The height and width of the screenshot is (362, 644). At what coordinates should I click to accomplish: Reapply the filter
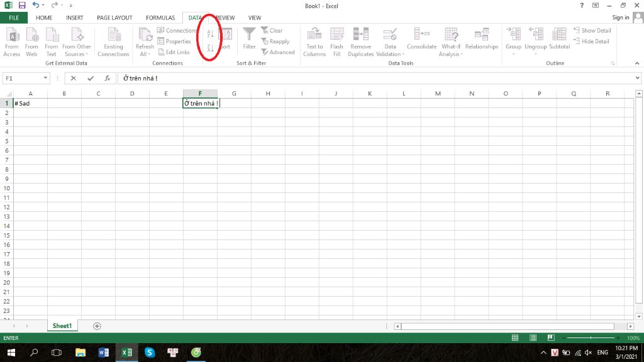pos(275,41)
